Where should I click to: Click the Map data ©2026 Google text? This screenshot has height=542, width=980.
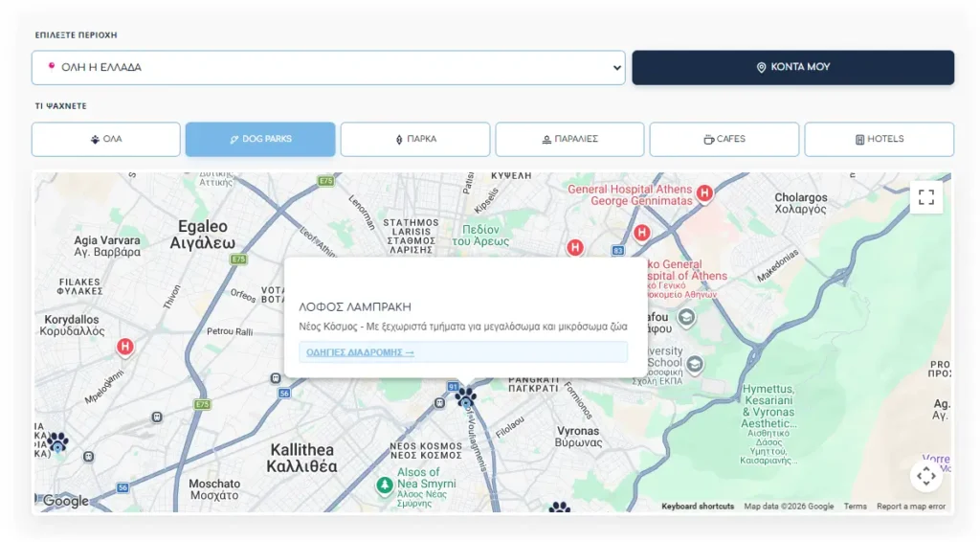[789, 507]
